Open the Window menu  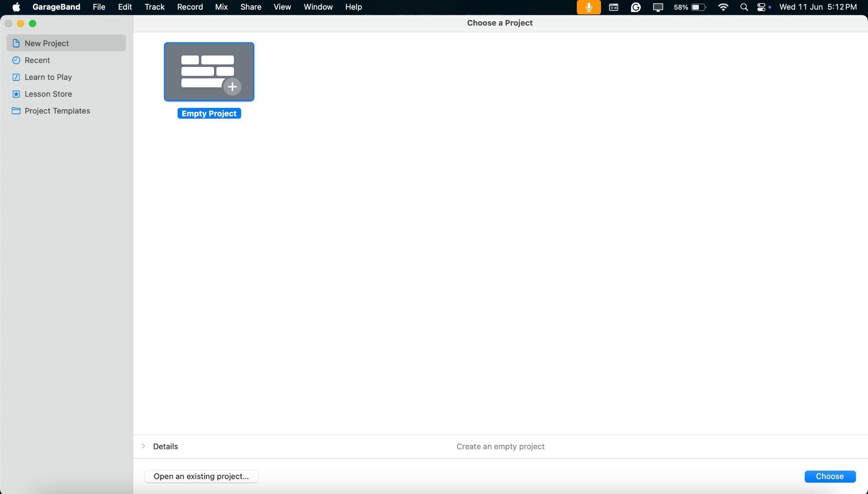(318, 7)
